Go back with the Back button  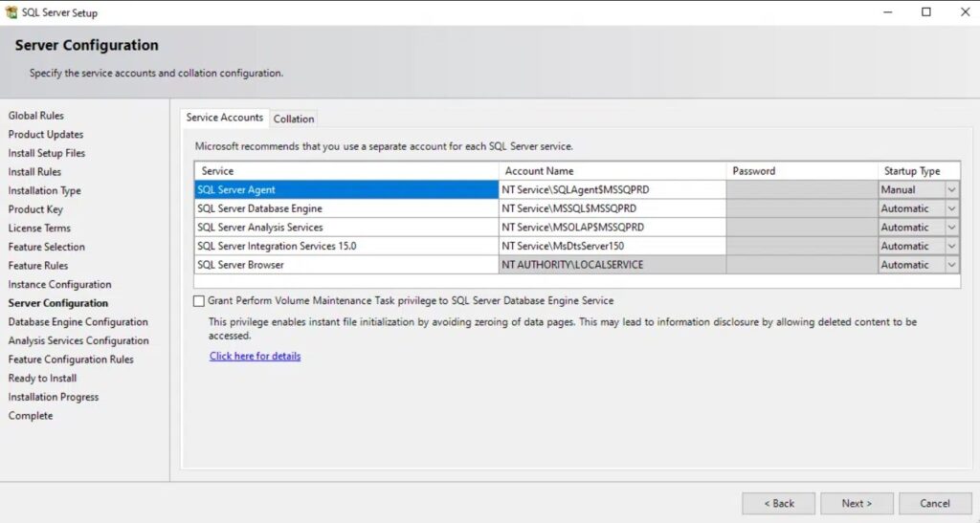(x=779, y=503)
